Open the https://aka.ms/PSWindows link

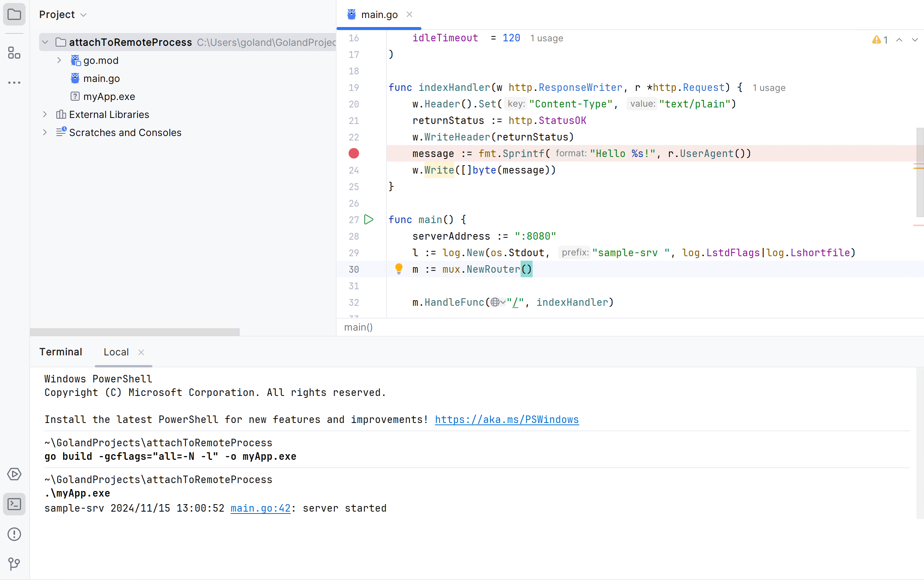(x=506, y=419)
